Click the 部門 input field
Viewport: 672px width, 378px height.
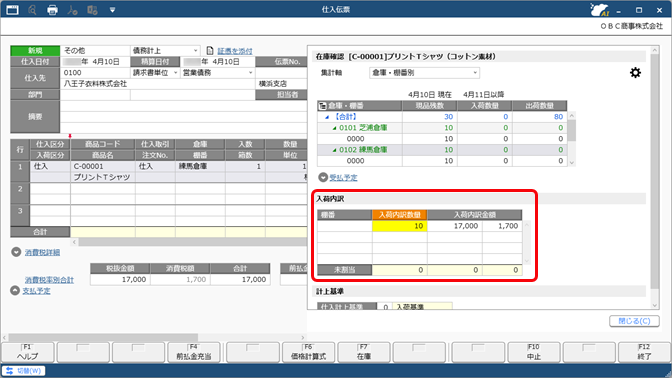pyautogui.click(x=95, y=95)
